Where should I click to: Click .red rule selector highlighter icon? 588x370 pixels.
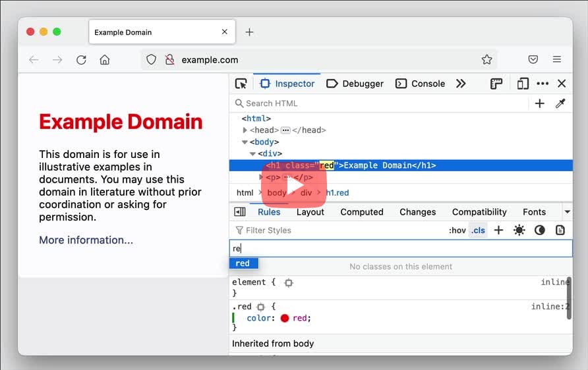click(260, 307)
